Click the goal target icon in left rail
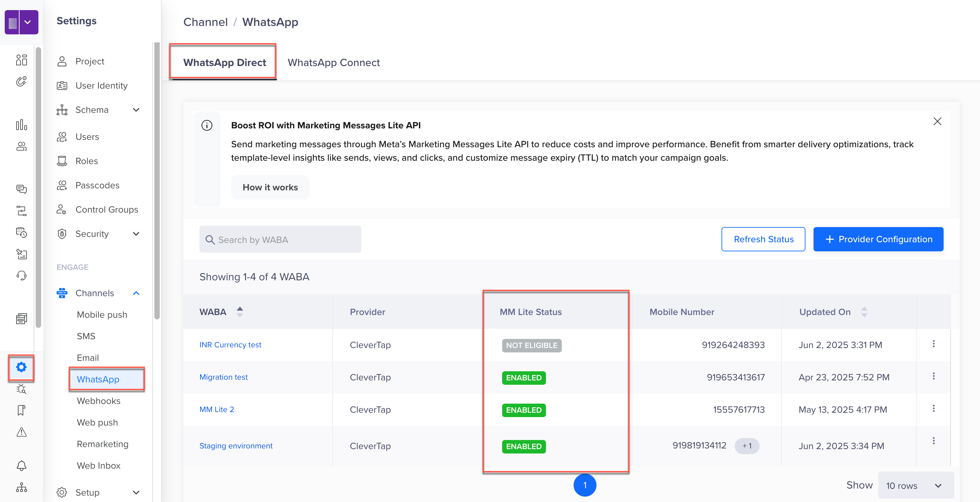The image size is (980, 502). tap(21, 82)
